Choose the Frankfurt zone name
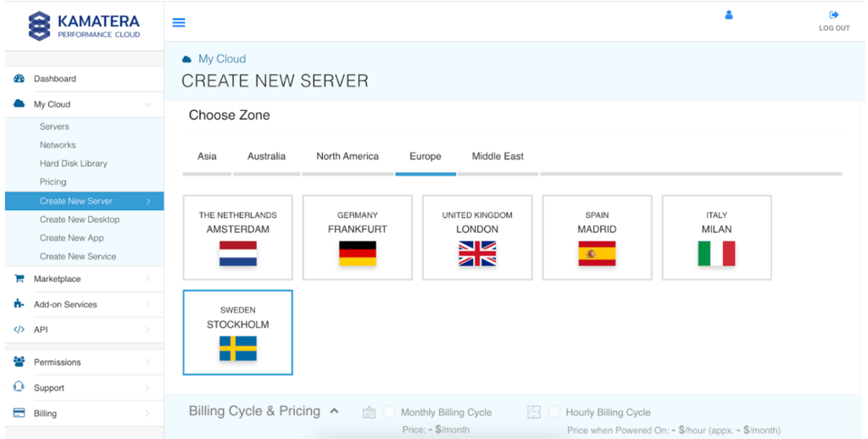 [x=358, y=229]
